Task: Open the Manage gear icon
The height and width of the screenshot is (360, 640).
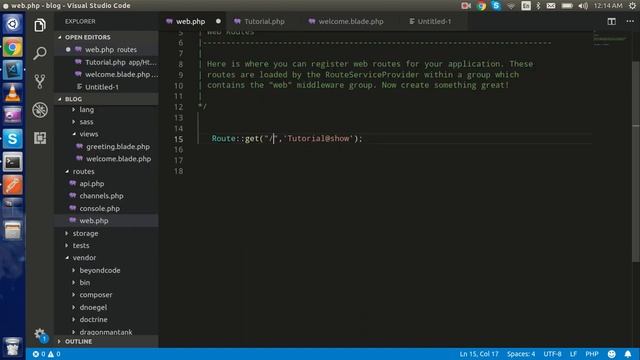Action: (40, 335)
